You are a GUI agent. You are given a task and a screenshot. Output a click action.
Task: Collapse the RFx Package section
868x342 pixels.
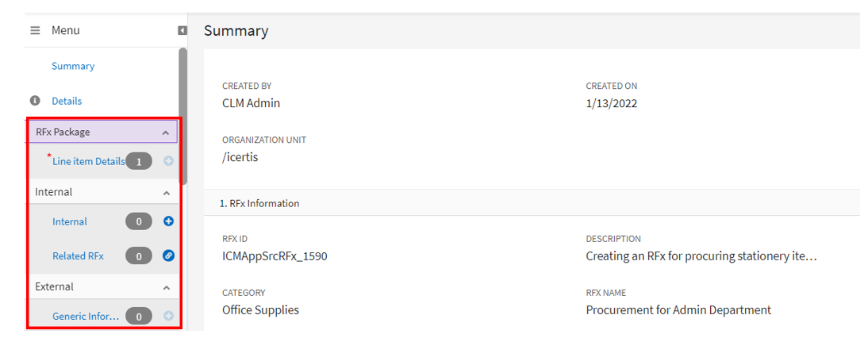(165, 133)
